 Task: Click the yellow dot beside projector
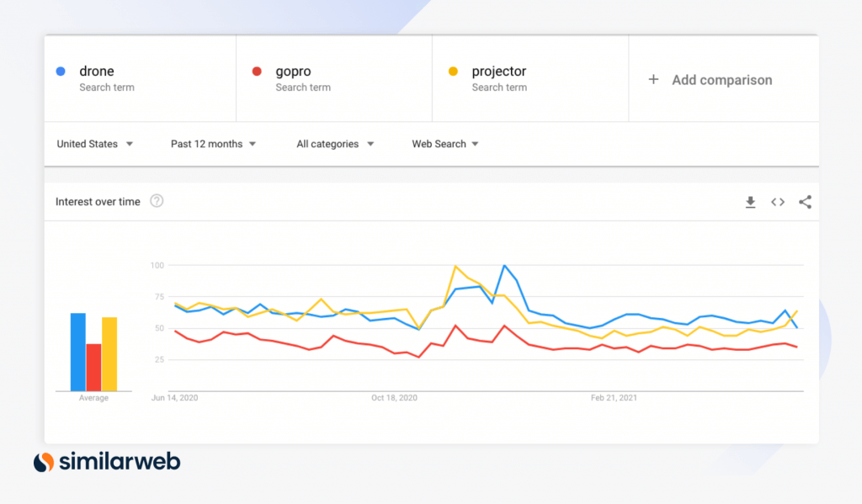[x=453, y=72]
